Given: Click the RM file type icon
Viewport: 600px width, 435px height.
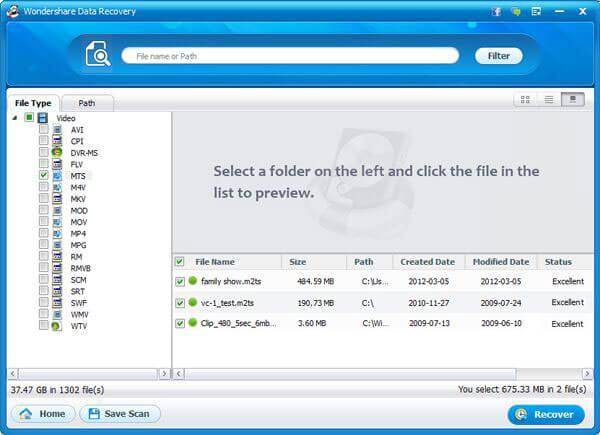Looking at the screenshot, I should point(57,256).
